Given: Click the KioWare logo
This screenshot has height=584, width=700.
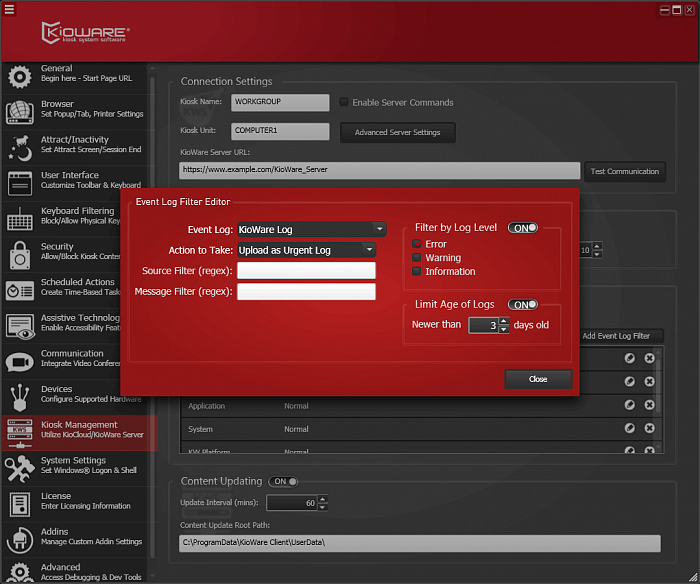Looking at the screenshot, I should click(x=85, y=33).
